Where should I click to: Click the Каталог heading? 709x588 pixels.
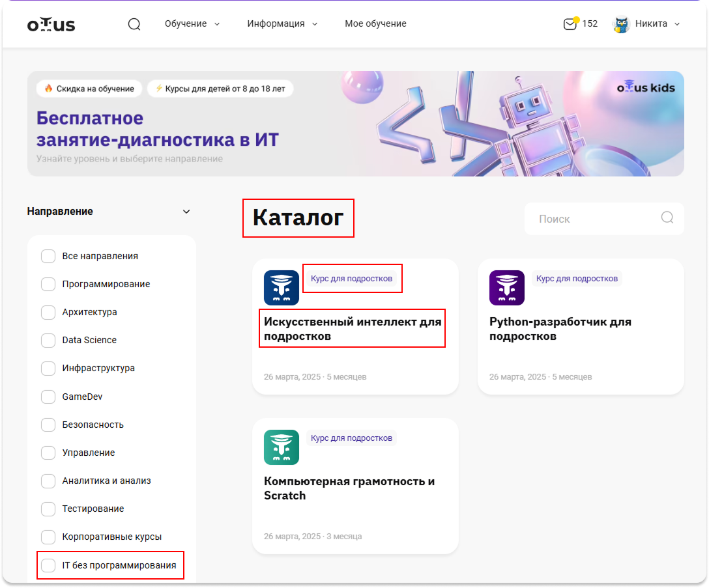(298, 217)
